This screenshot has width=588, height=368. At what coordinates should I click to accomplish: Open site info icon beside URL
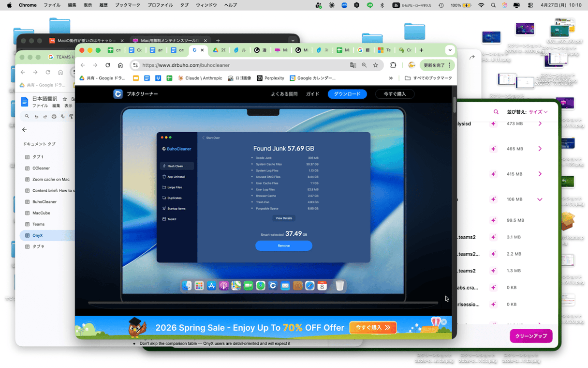(135, 65)
